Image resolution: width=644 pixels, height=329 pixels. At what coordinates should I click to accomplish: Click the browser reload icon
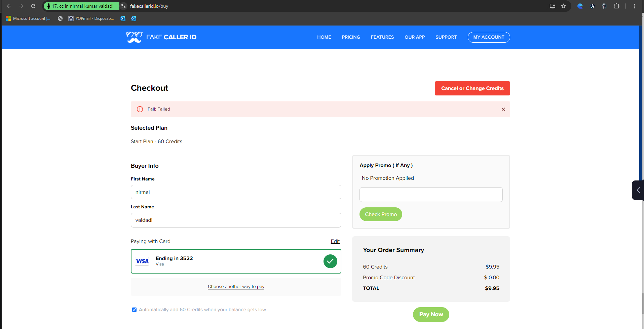click(x=33, y=6)
